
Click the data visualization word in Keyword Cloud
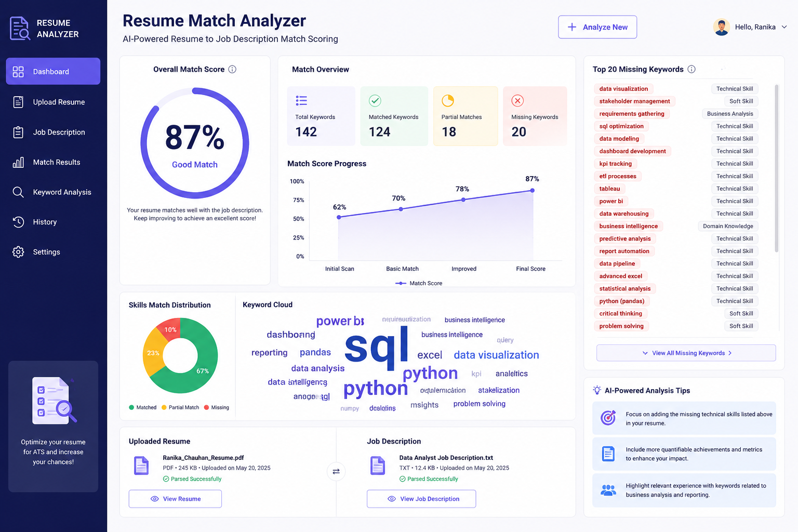point(496,355)
